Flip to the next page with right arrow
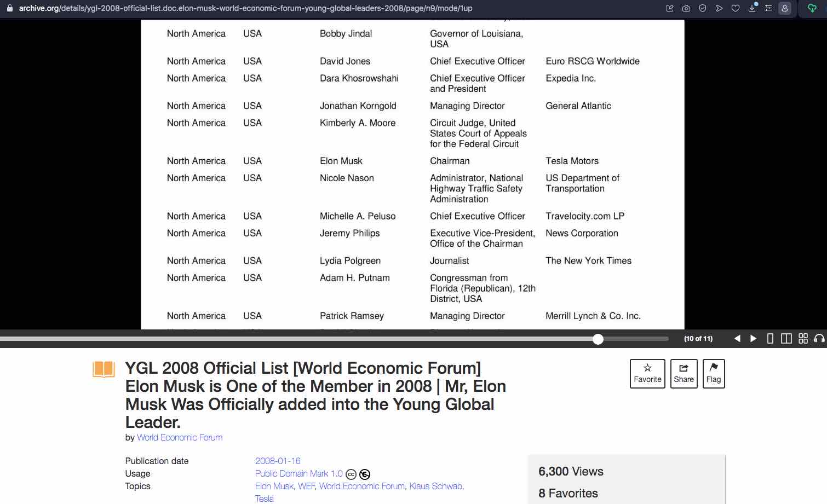The width and height of the screenshot is (827, 504). coord(753,339)
